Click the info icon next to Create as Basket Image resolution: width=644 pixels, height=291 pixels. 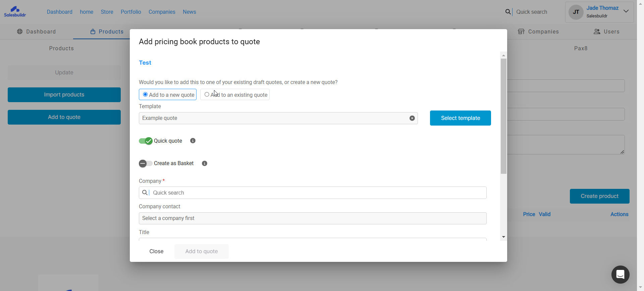tap(205, 163)
